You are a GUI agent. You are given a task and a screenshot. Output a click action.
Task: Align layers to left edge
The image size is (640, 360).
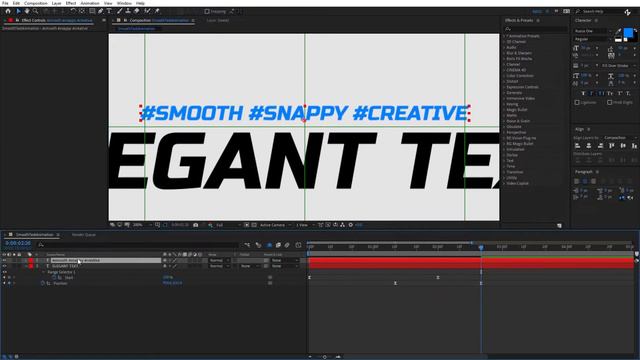(577, 146)
